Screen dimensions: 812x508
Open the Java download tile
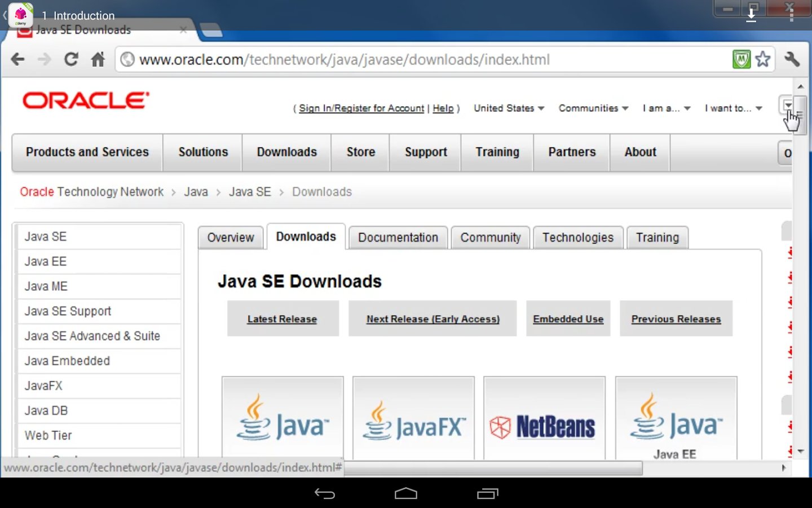(x=283, y=418)
